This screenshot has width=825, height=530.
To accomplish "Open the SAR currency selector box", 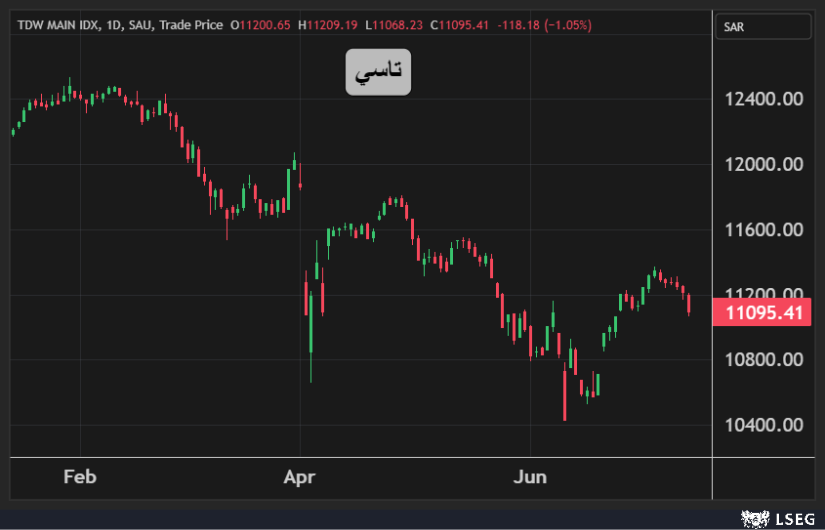I will tap(763, 28).
